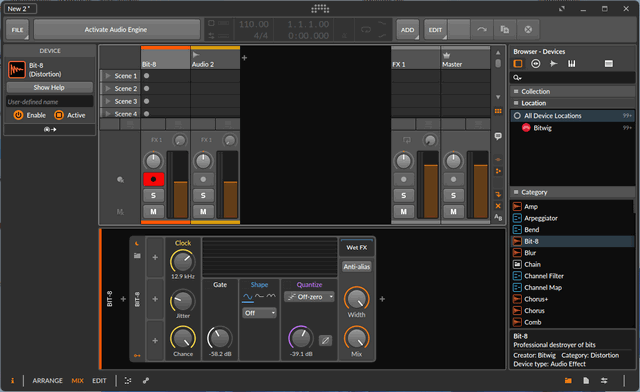Switch to the MIX view
The height and width of the screenshot is (392, 640).
(x=78, y=381)
